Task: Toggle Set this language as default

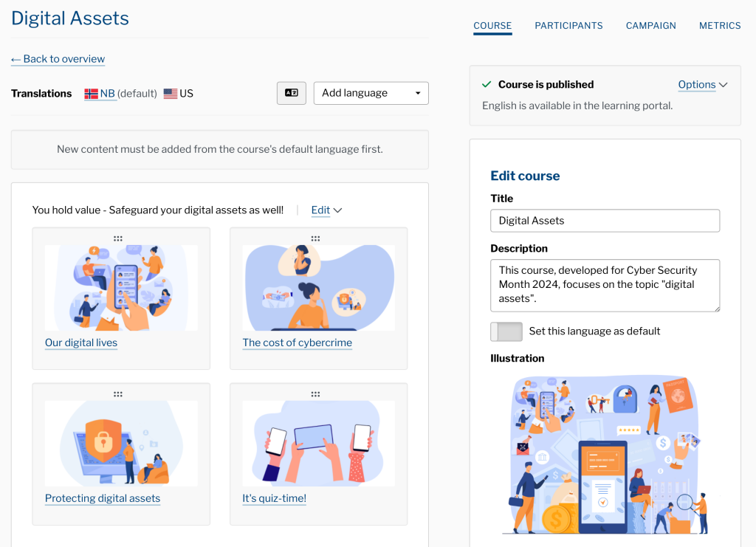Action: 506,331
